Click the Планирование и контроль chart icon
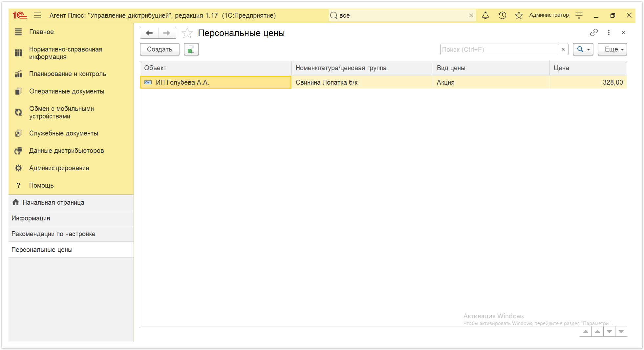The width and height of the screenshot is (644, 350). coord(18,74)
